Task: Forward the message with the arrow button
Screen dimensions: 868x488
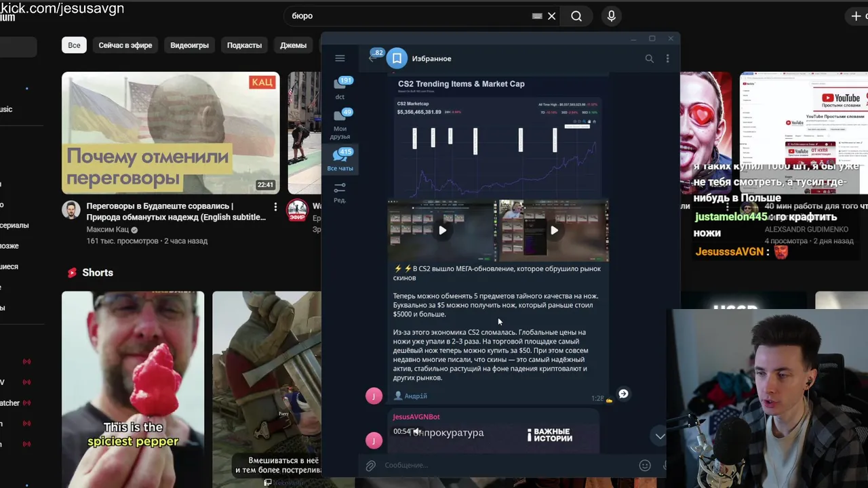Action: (623, 394)
